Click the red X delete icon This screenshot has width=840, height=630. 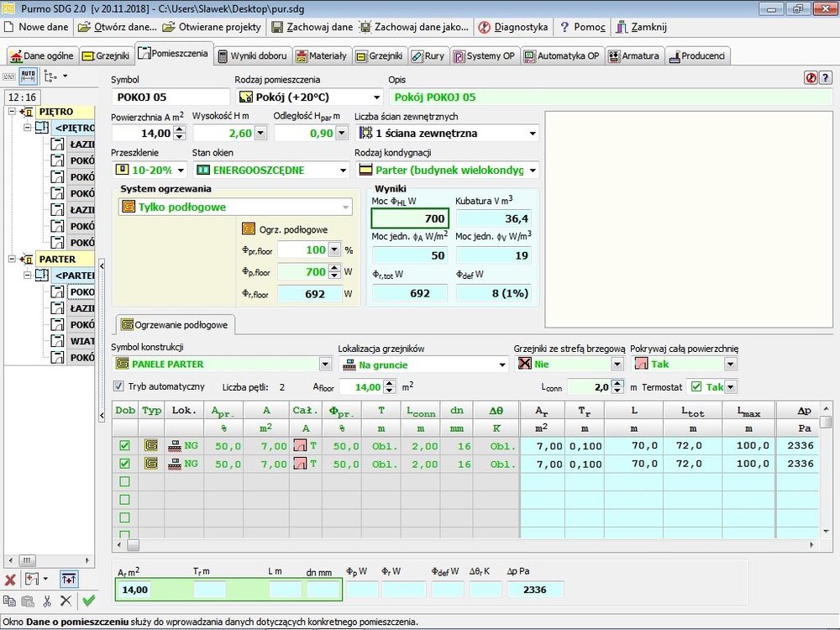pos(10,580)
